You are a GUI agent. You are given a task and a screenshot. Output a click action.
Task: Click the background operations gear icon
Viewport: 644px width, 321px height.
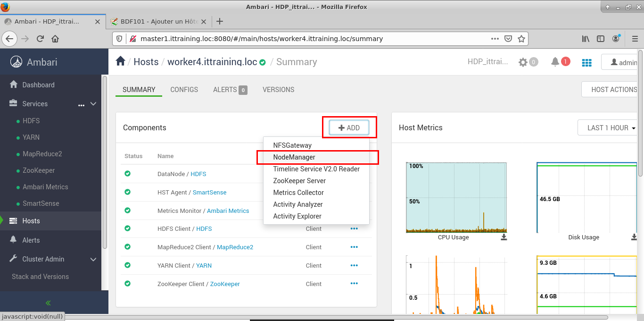pyautogui.click(x=523, y=62)
